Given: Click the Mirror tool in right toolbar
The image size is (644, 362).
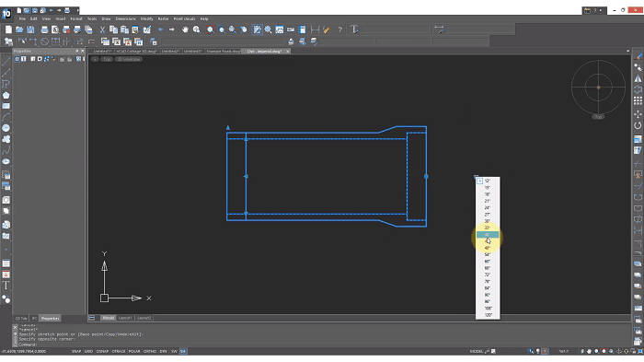Looking at the screenshot, I should tap(638, 78).
